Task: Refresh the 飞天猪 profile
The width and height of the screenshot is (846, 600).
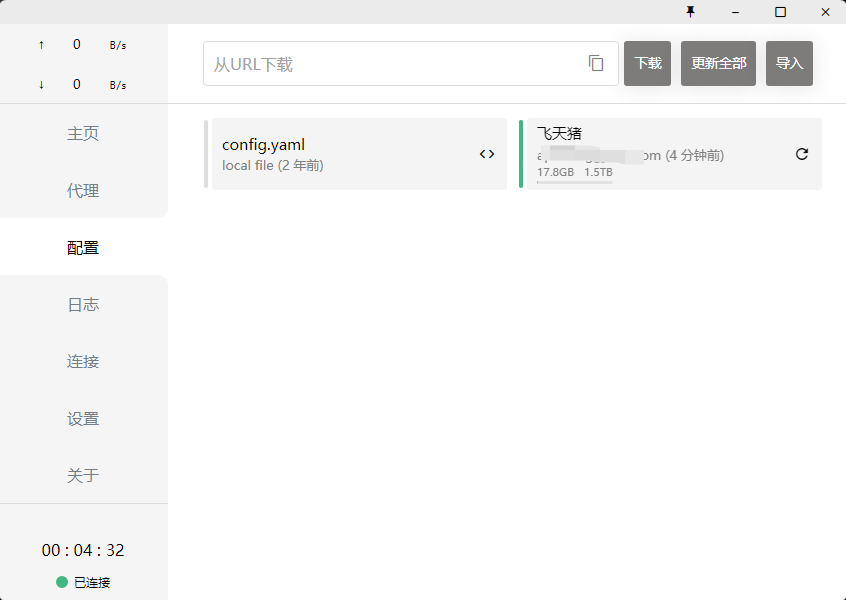Action: point(801,154)
